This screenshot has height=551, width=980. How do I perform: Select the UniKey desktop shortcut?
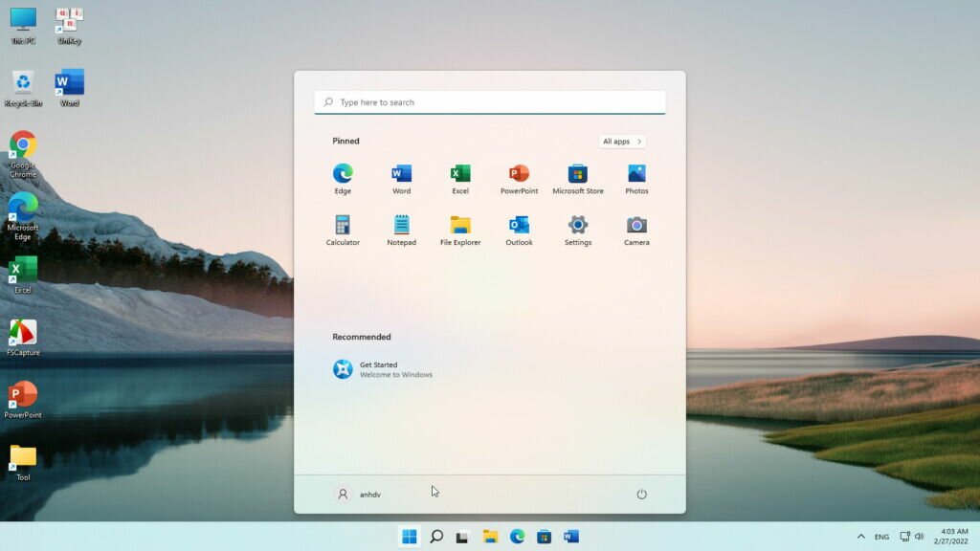(69, 26)
